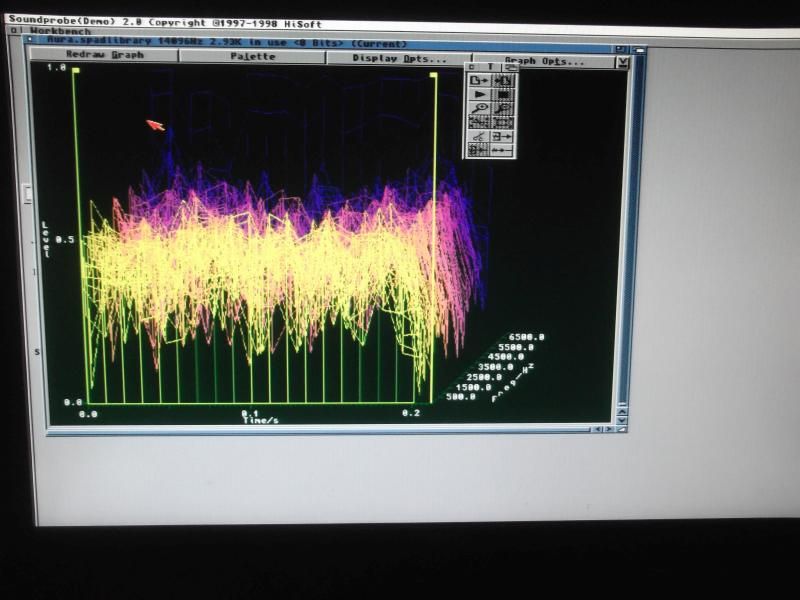Click the range selection icon under Zoom out

tap(502, 122)
